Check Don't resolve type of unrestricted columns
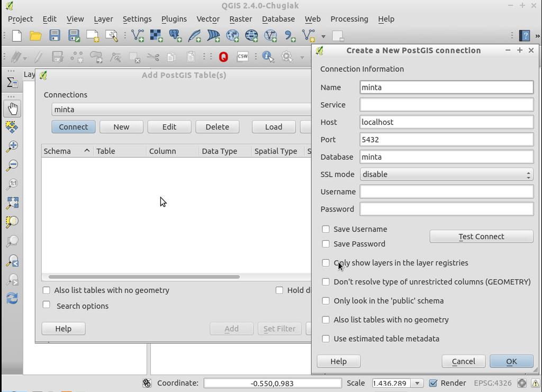Screen dimensions: 542x392 [x=326, y=282]
